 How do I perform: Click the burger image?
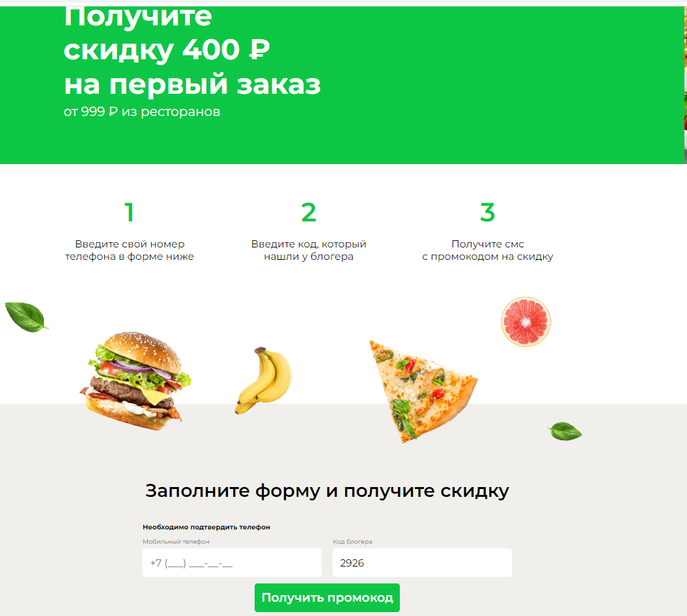[135, 381]
